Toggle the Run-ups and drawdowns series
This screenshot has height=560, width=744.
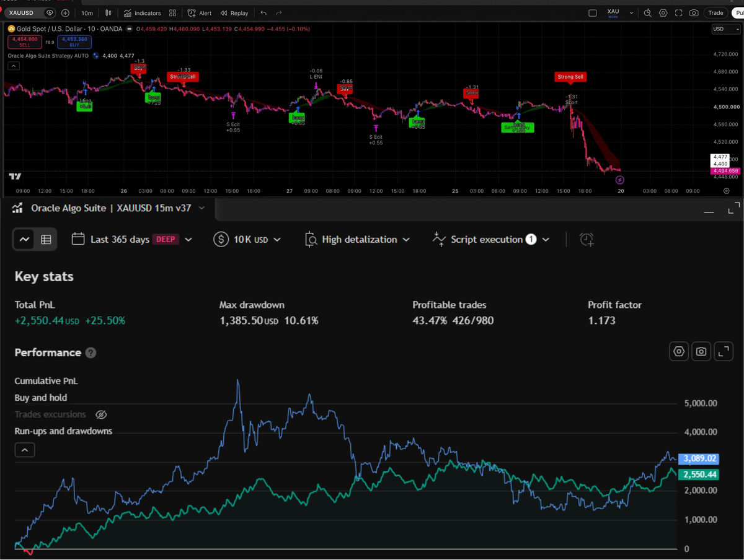coord(63,431)
